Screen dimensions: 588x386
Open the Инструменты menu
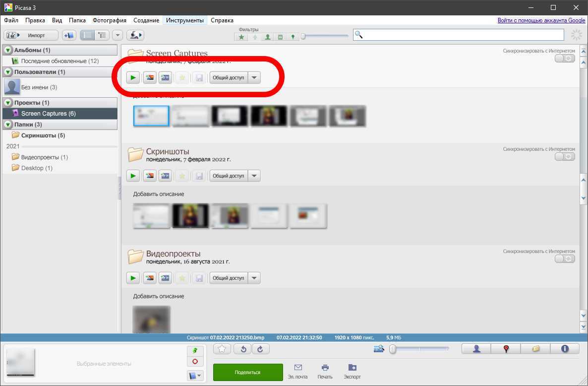(184, 20)
